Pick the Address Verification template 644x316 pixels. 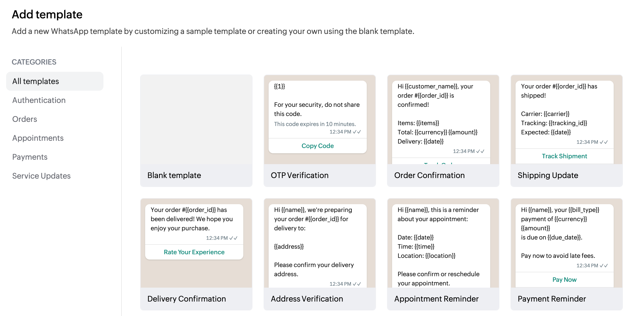[320, 254]
